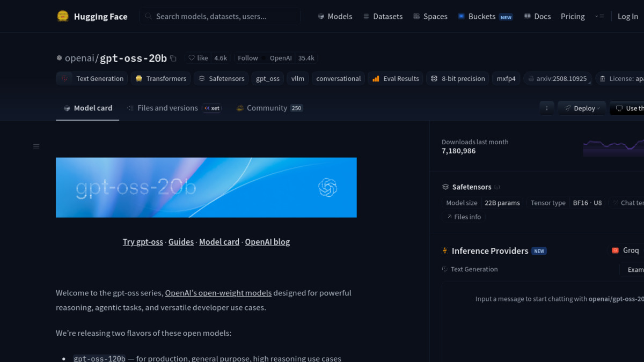Screen dimensions: 644x362
Task: Click the License tag
Action: click(x=620, y=78)
